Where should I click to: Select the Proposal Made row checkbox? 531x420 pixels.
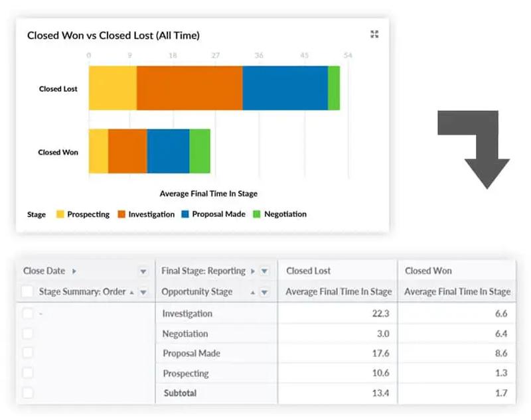[27, 354]
